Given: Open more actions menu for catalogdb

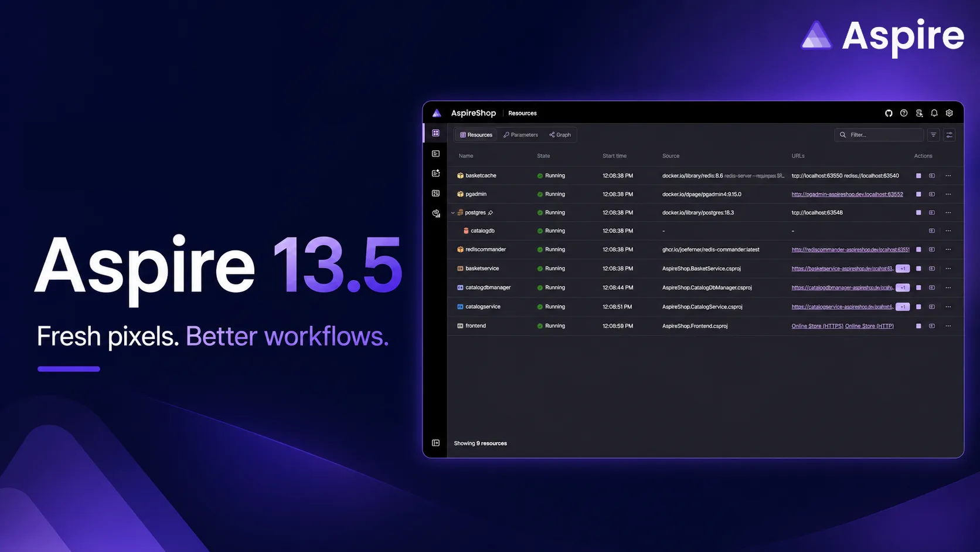Looking at the screenshot, I should click(948, 231).
